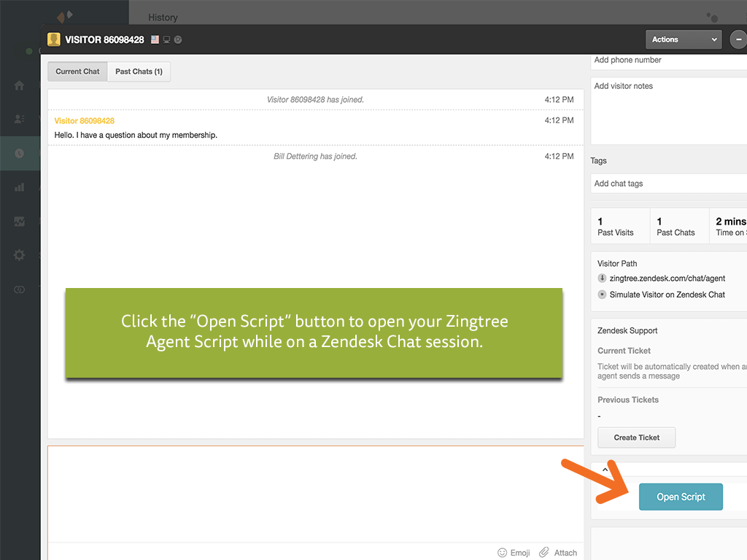Open the Past Chats (1) tab
The height and width of the screenshot is (560, 747).
coord(139,71)
